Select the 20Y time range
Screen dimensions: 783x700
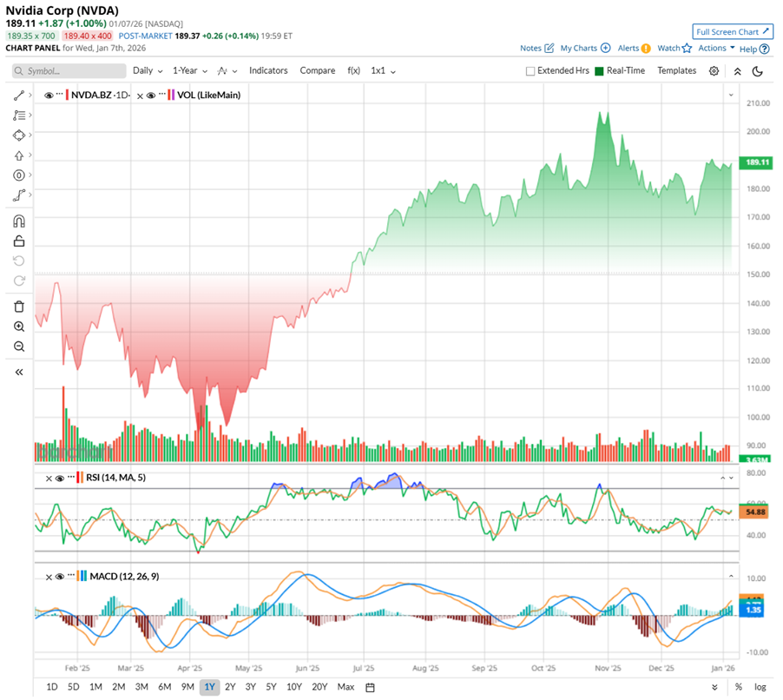click(x=319, y=687)
